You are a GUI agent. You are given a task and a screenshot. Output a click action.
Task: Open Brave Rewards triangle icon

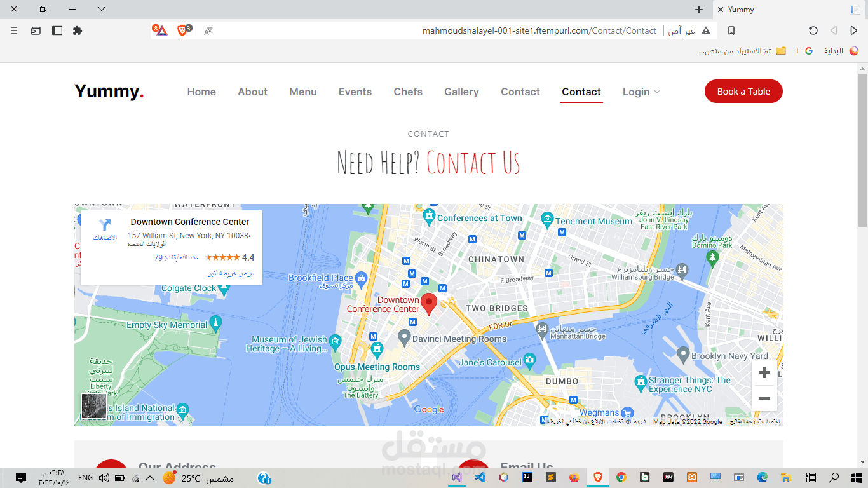[x=161, y=30]
